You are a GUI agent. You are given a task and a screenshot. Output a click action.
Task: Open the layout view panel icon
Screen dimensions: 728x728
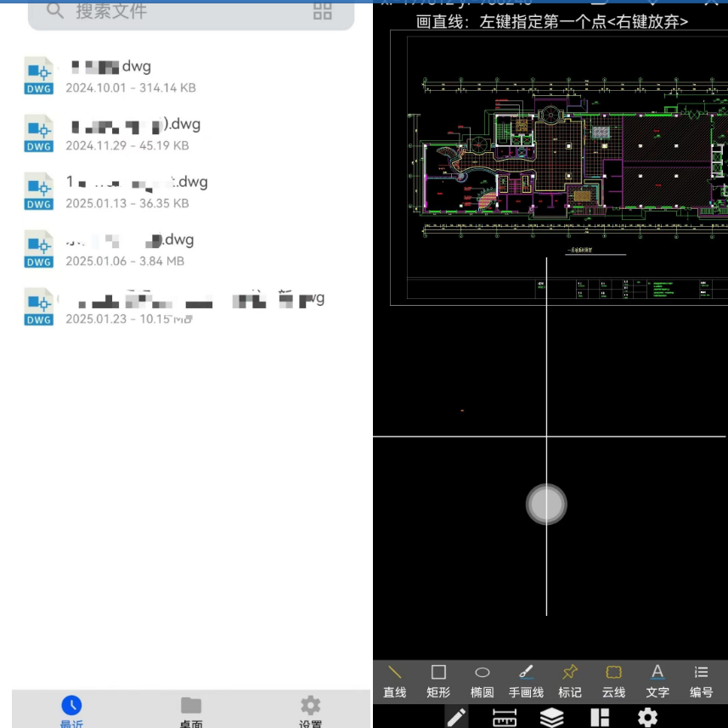click(x=600, y=717)
